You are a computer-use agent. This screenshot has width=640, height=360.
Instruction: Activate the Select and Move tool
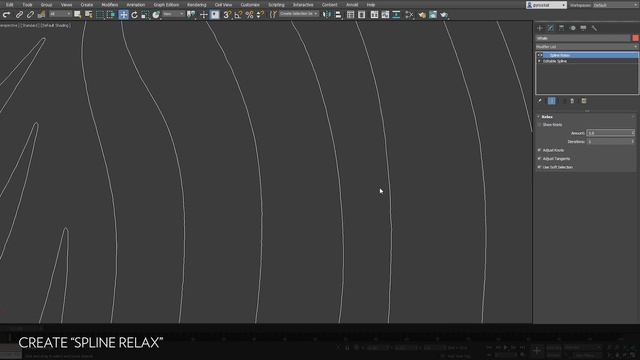click(x=123, y=15)
